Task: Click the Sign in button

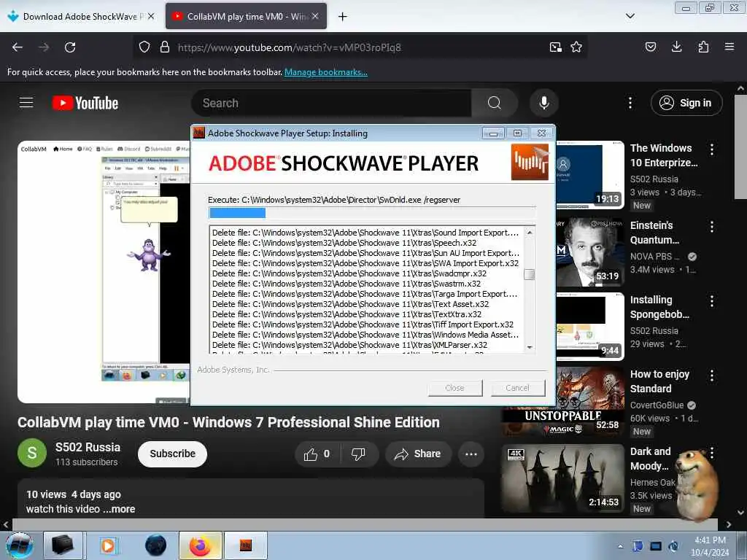Action: 686,103
